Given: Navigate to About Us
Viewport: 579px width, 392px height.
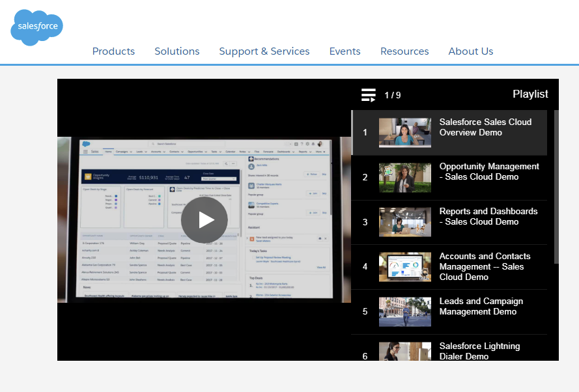Looking at the screenshot, I should [471, 51].
